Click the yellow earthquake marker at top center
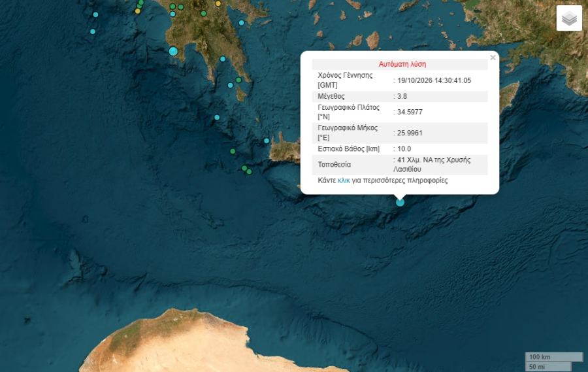The height and width of the screenshot is (372, 588). pos(218,3)
